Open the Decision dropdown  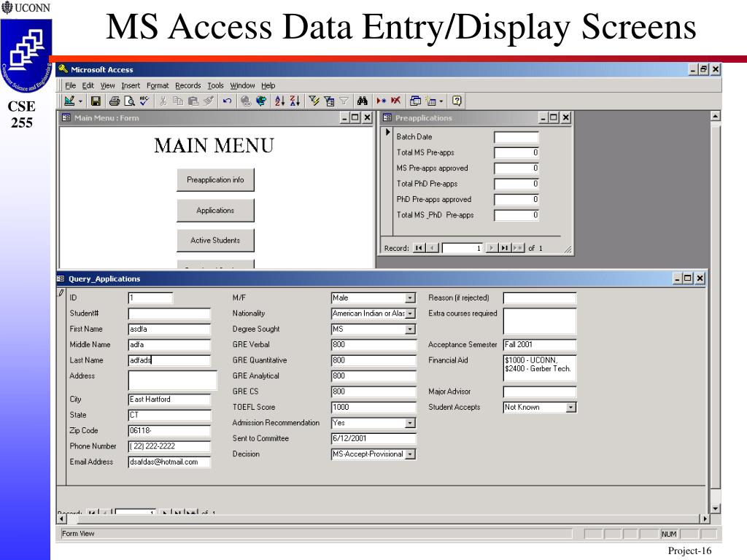(x=410, y=455)
